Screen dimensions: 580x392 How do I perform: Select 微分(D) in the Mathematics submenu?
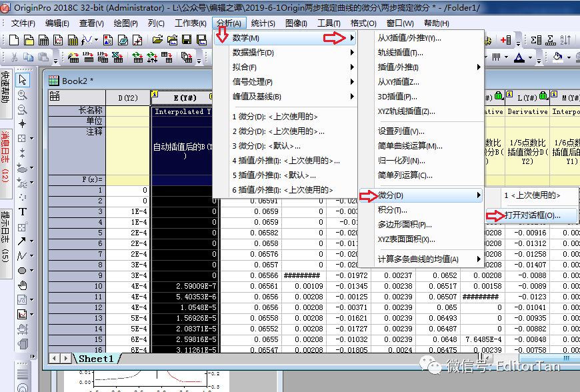click(422, 195)
